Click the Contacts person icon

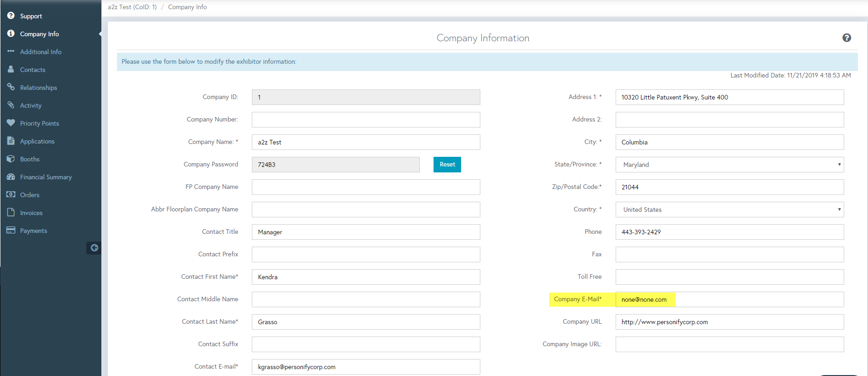click(x=11, y=69)
